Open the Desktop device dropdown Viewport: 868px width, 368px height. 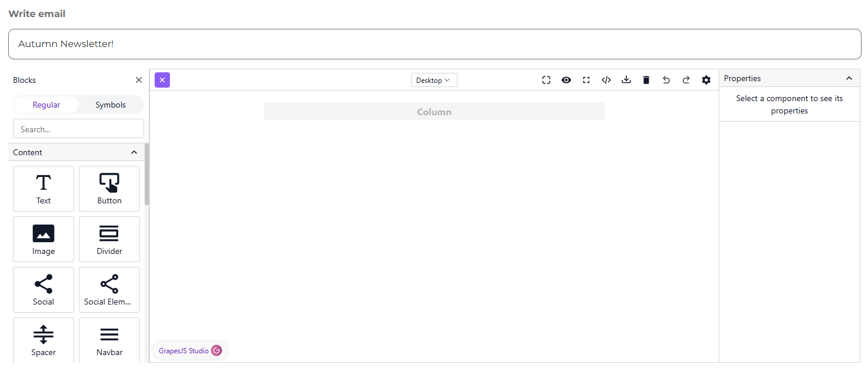click(434, 79)
